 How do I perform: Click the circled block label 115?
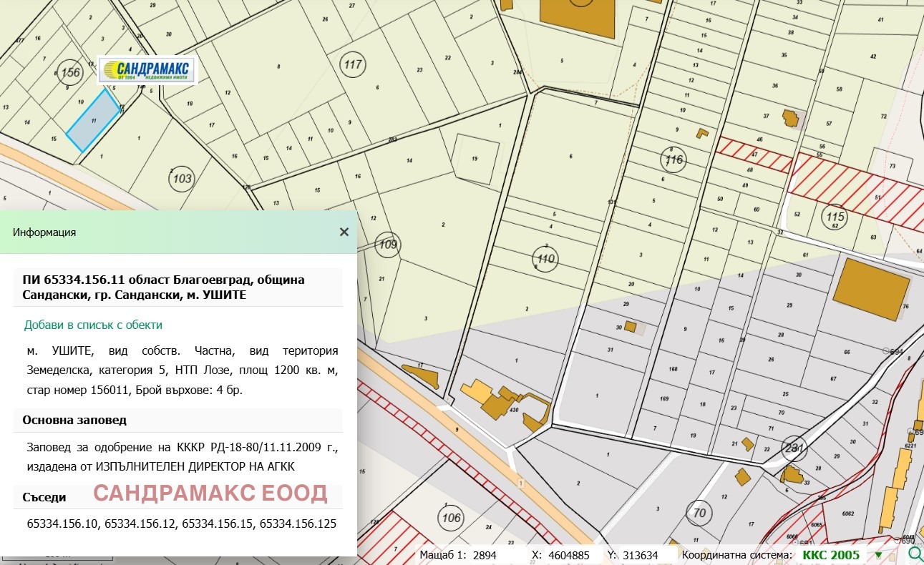coord(835,217)
